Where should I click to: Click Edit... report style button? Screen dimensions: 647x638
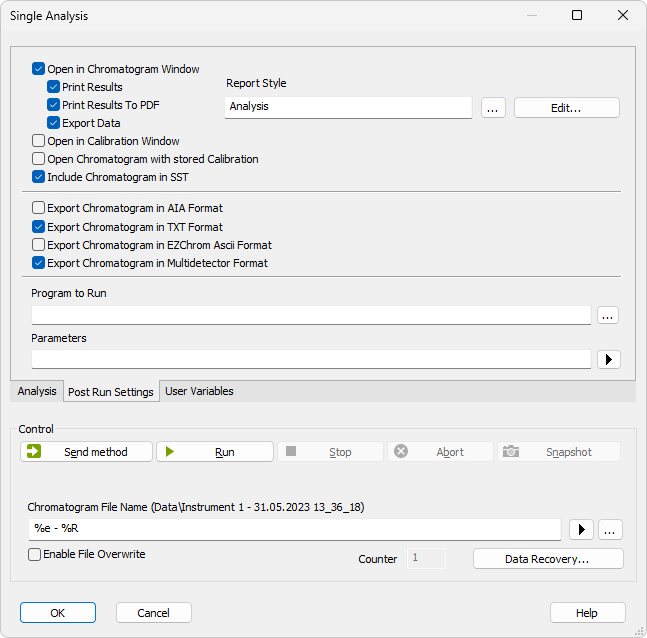(566, 107)
